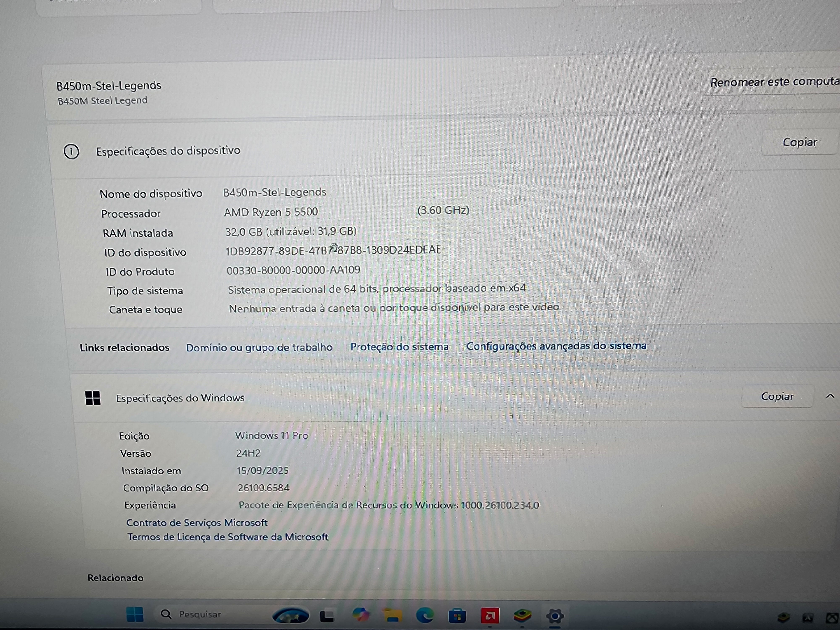The height and width of the screenshot is (630, 840).
Task: Open Contrato de Serviços Microsoft link
Action: coord(197,523)
